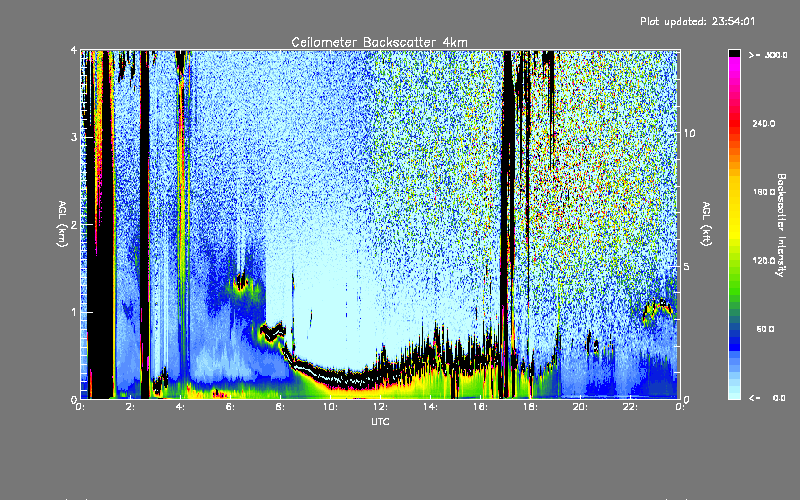Click the "12:" UTC tick label

point(380,407)
